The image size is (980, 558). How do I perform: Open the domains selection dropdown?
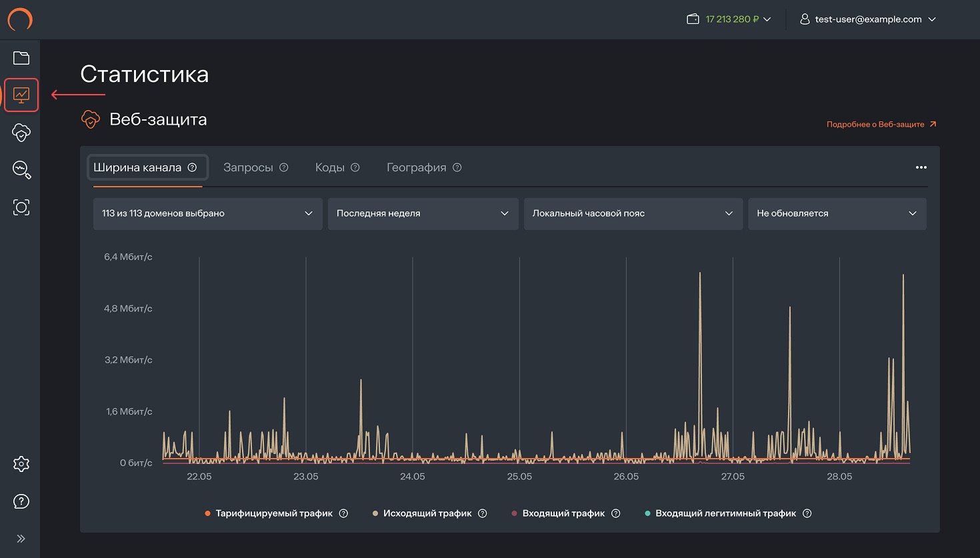207,213
